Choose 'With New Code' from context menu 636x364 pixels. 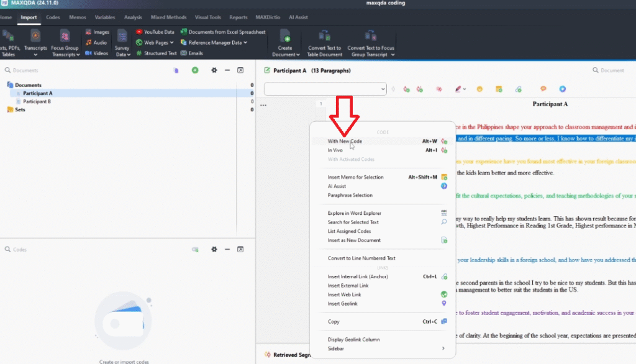345,142
